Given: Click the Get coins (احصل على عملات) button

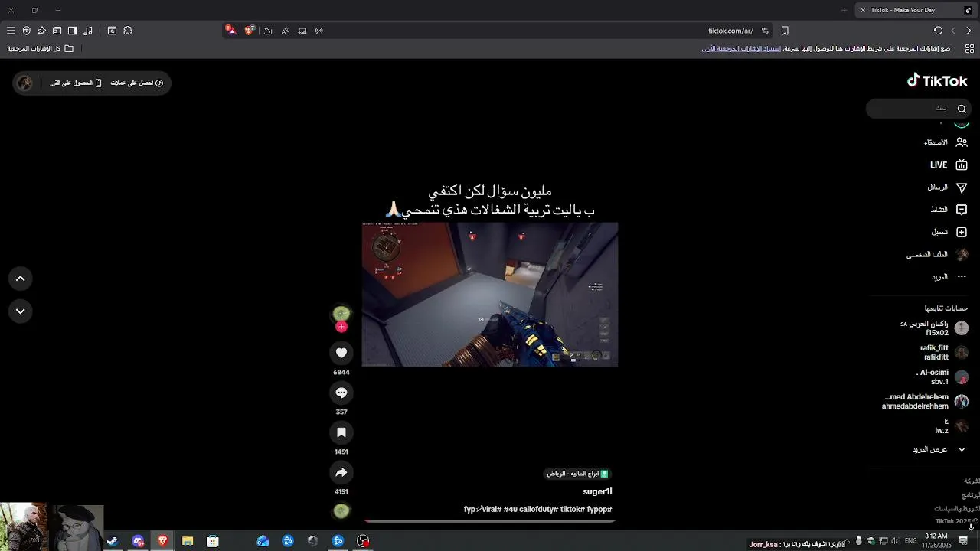Looking at the screenshot, I should coord(137,83).
